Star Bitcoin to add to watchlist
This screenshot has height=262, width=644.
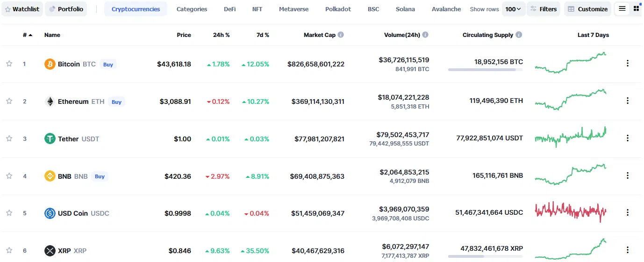[9, 64]
